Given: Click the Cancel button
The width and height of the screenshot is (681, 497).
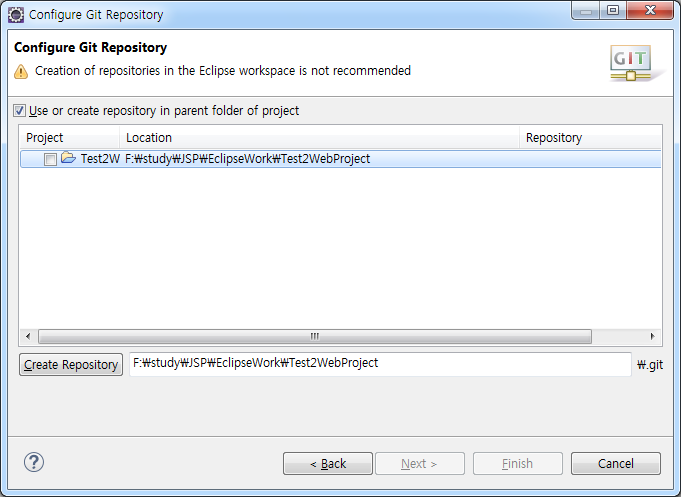Looking at the screenshot, I should click(616, 464).
